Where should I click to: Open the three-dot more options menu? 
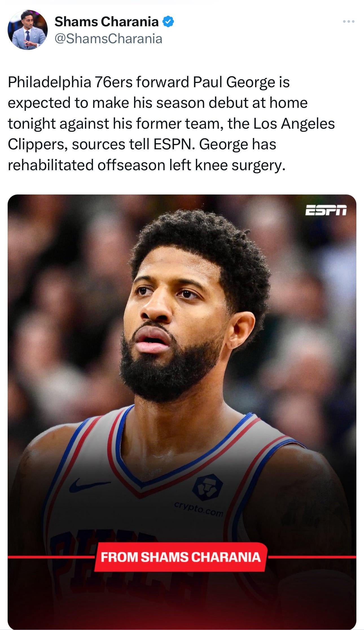pyautogui.click(x=349, y=21)
